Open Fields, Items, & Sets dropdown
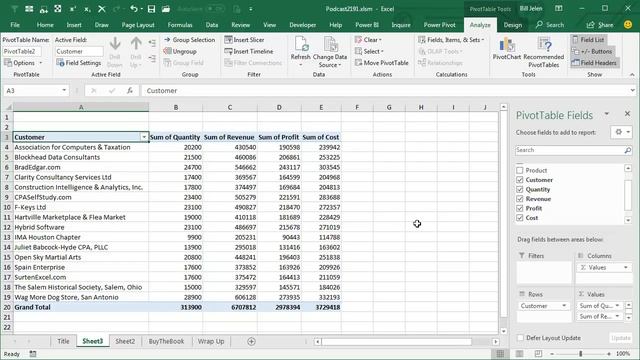 tap(451, 40)
